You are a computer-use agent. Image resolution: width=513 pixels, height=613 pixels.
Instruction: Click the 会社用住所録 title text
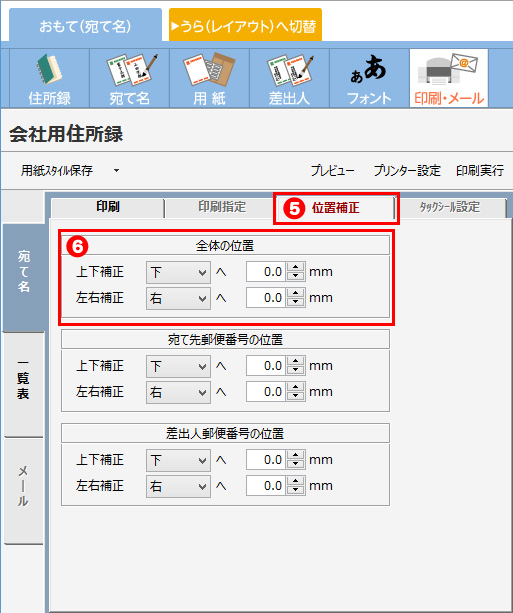[66, 134]
